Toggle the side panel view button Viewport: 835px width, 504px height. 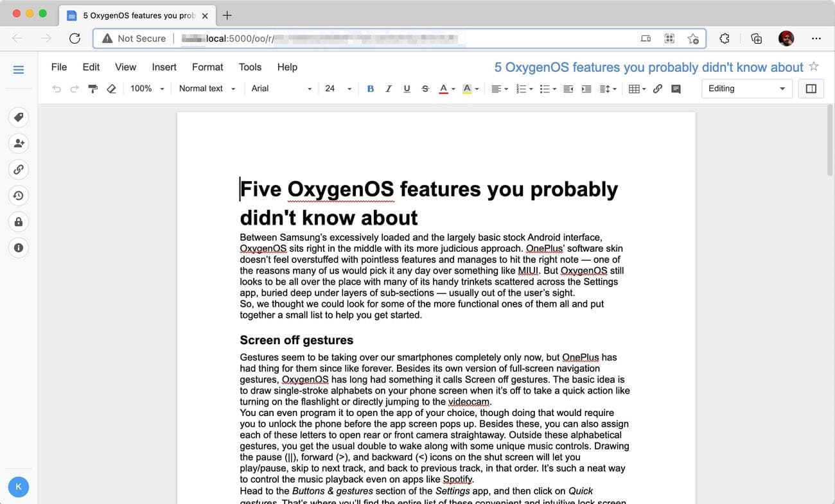(x=811, y=89)
